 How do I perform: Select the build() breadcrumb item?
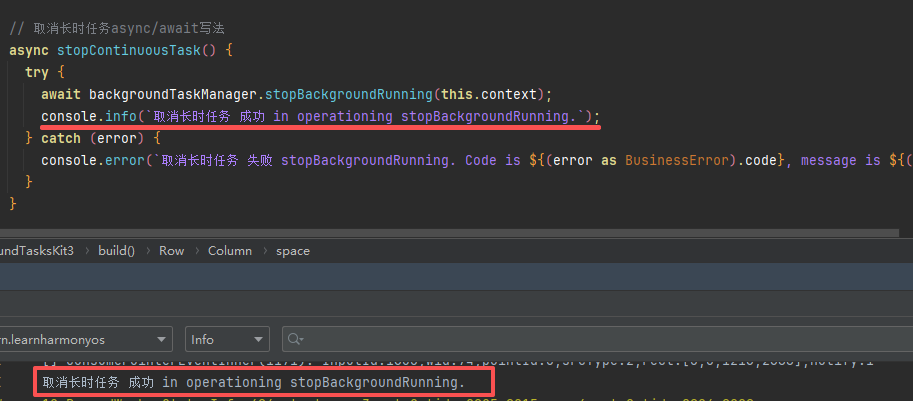[116, 251]
